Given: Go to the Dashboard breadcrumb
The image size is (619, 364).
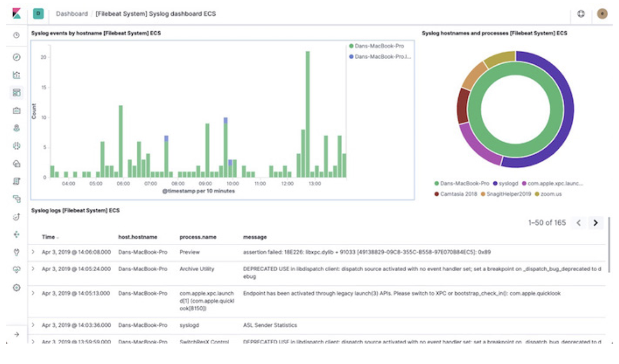Looking at the screenshot, I should tap(72, 14).
